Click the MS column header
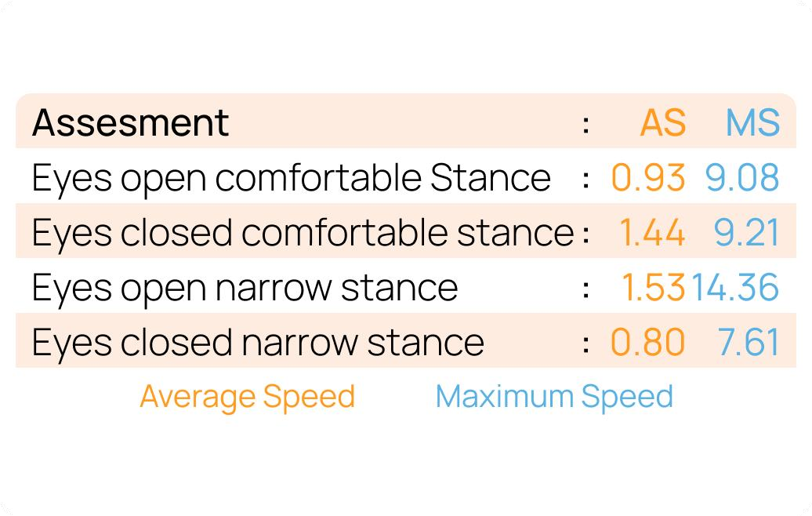The height and width of the screenshot is (516, 812). [752, 123]
